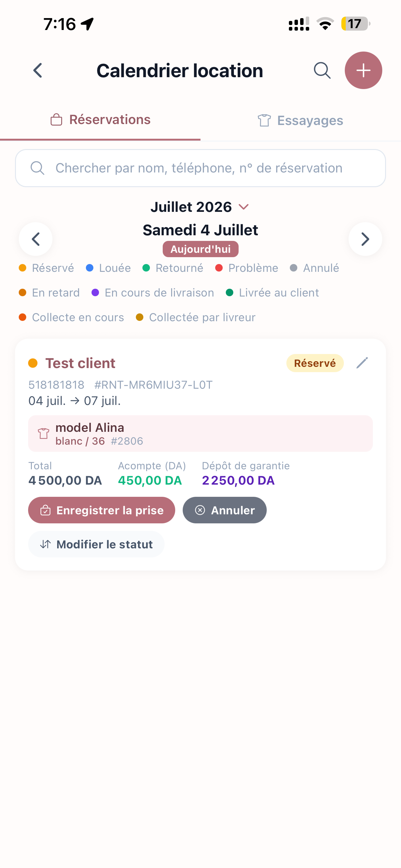Open the Modifier le statut selector
The width and height of the screenshot is (401, 868).
coord(96,544)
